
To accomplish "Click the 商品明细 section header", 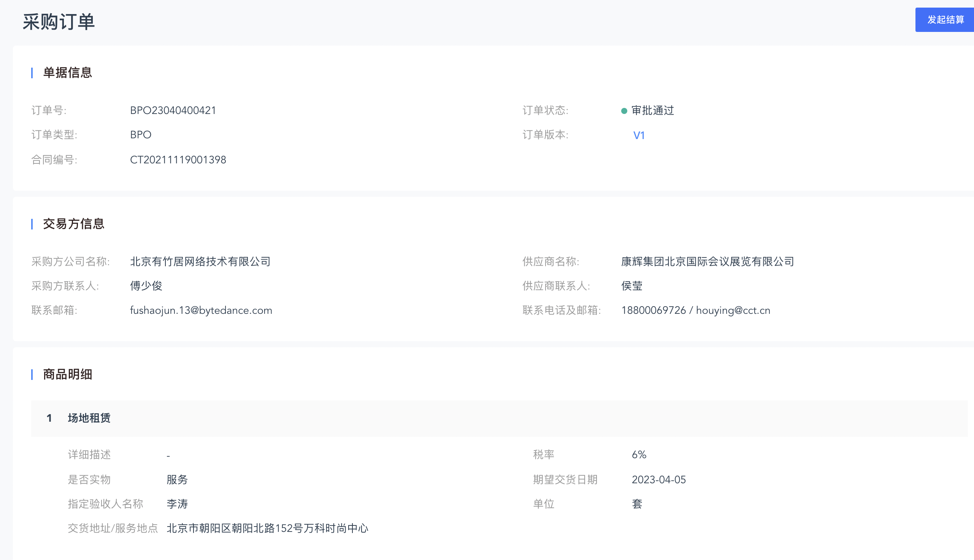I will (67, 374).
